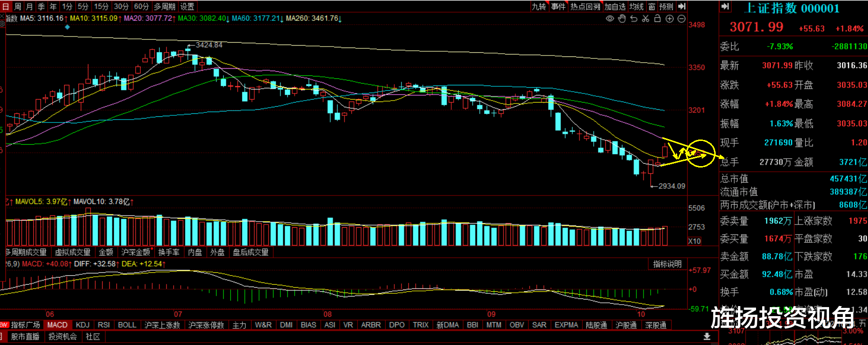Screen dimensions: 868x345
Task: Click the eye visibility icon above chart
Action: point(610,19)
